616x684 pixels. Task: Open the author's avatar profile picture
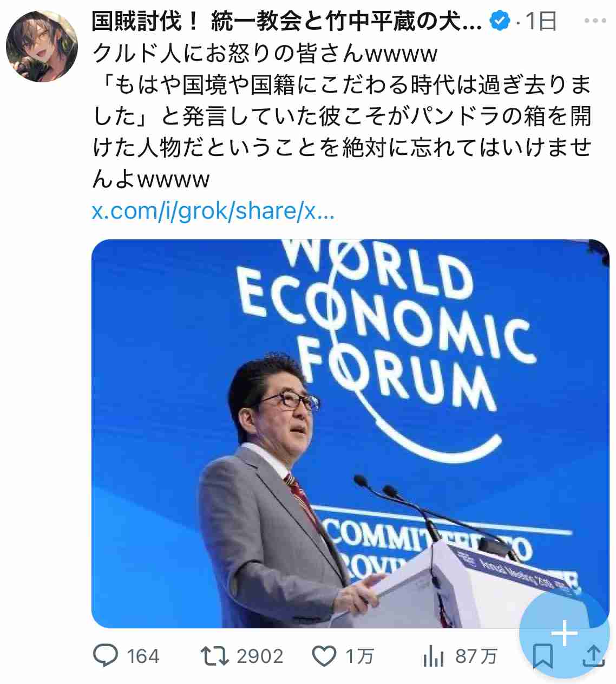(42, 46)
